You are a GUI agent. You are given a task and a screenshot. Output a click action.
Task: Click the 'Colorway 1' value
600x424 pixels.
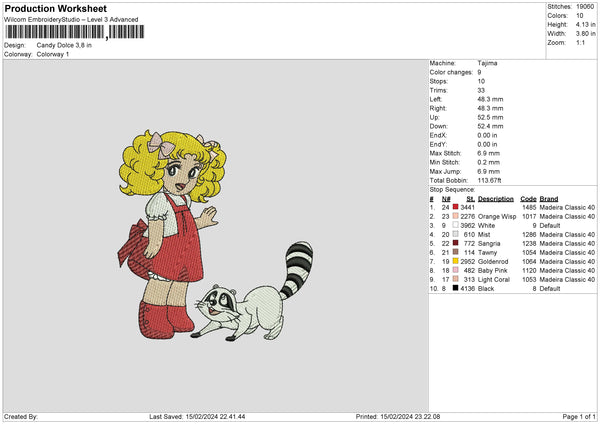(x=53, y=54)
